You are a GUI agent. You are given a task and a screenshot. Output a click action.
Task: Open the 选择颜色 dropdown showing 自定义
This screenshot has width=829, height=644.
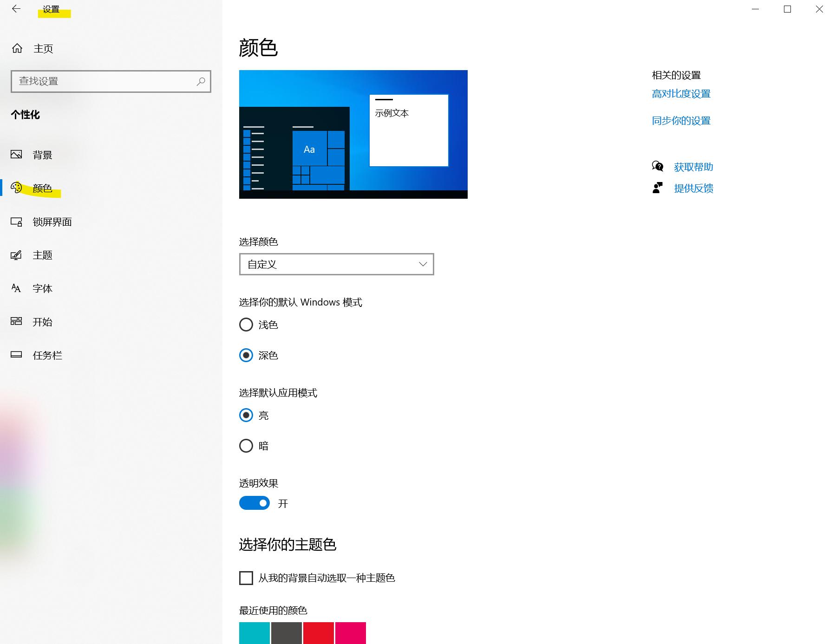[336, 264]
